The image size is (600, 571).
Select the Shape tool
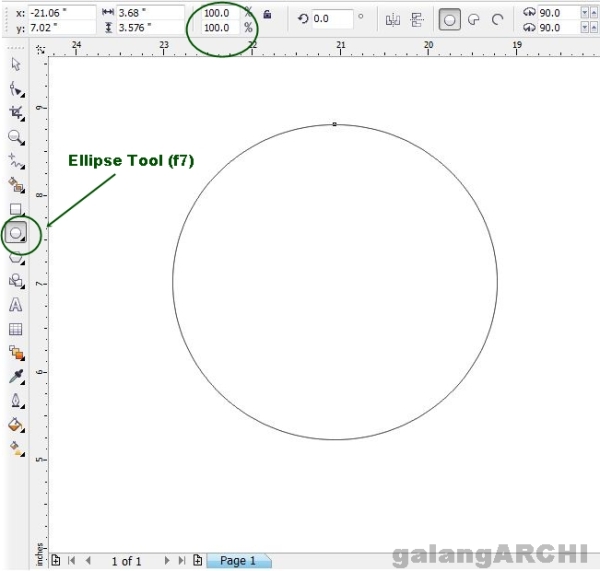tap(16, 88)
